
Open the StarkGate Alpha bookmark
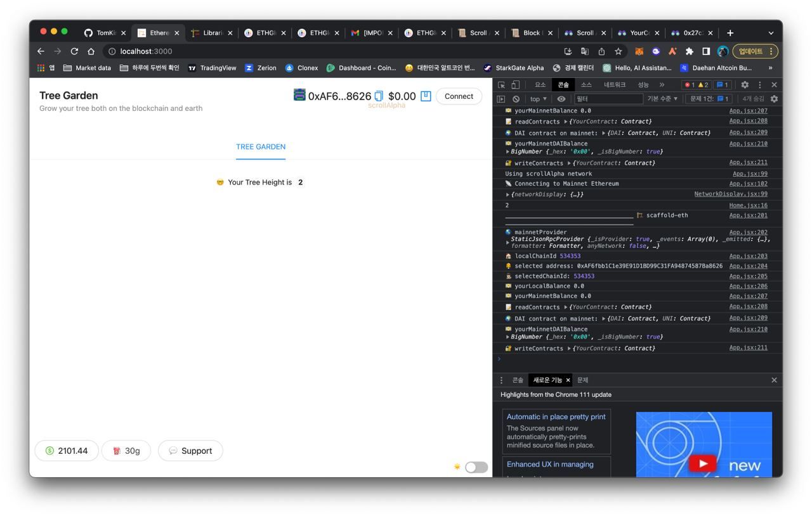tap(514, 68)
